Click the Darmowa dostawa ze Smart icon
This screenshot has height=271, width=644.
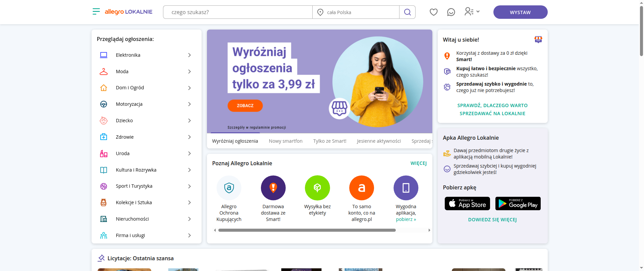tap(273, 188)
